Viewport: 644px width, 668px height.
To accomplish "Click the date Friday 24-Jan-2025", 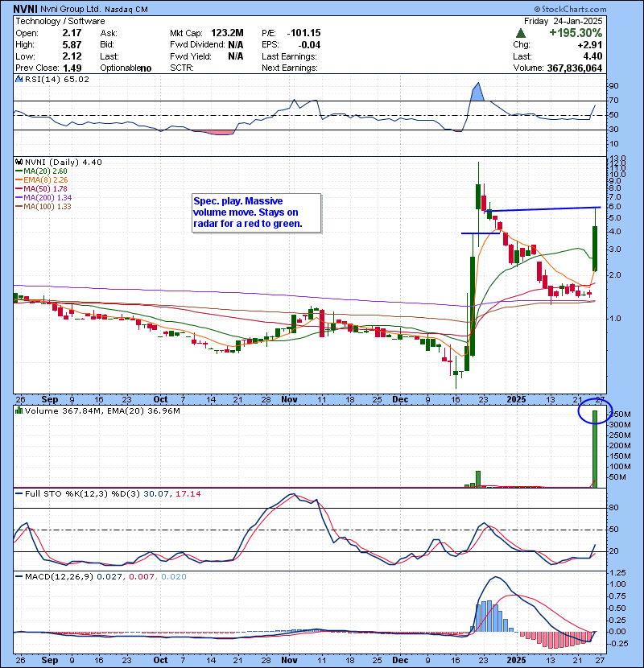I will [563, 21].
